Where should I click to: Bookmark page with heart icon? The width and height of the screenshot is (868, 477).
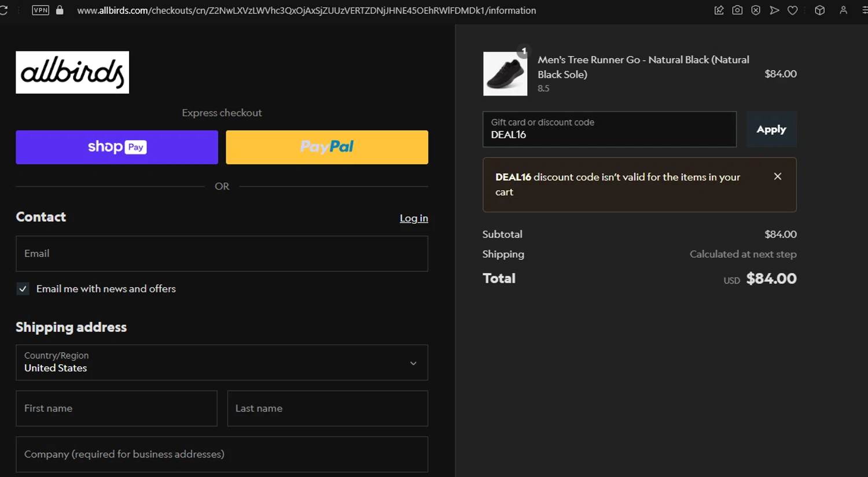click(793, 10)
